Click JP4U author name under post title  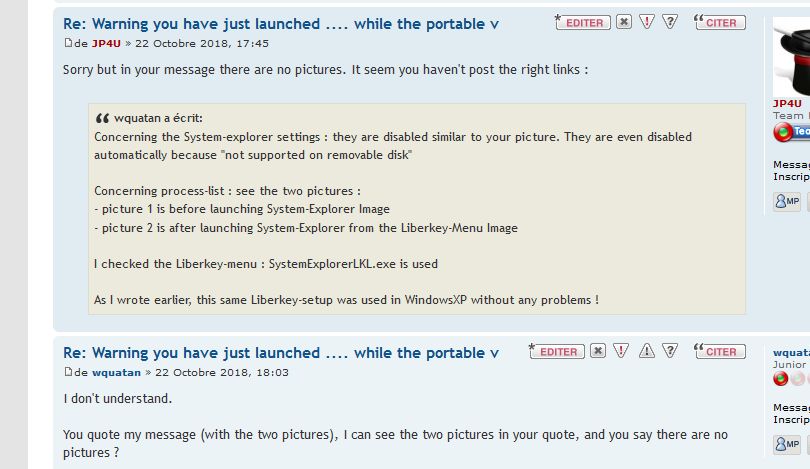(x=104, y=43)
